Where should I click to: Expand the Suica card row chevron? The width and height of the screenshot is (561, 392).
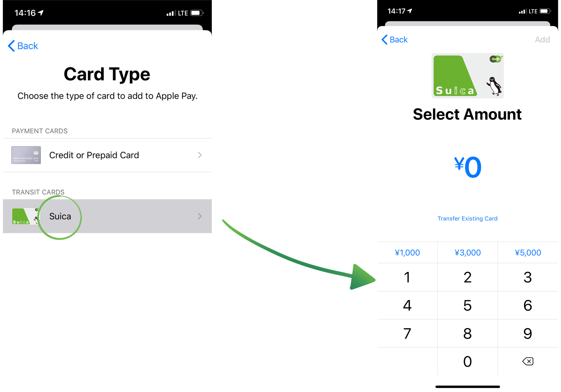coord(199,216)
